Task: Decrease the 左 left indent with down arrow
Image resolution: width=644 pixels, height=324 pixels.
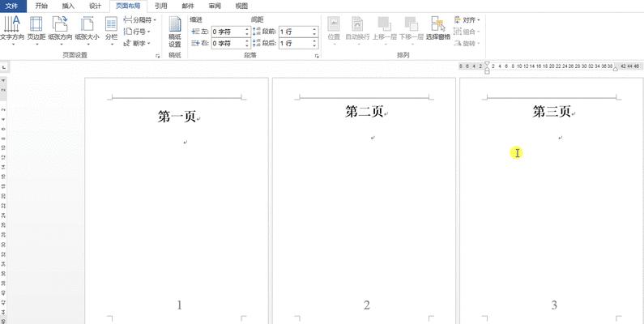Action: click(x=247, y=34)
